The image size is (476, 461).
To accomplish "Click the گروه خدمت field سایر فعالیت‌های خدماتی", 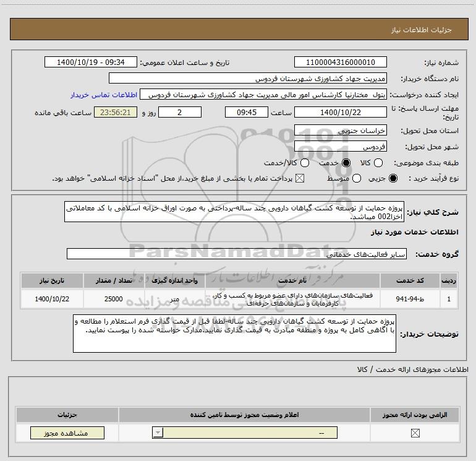I will (237, 254).
